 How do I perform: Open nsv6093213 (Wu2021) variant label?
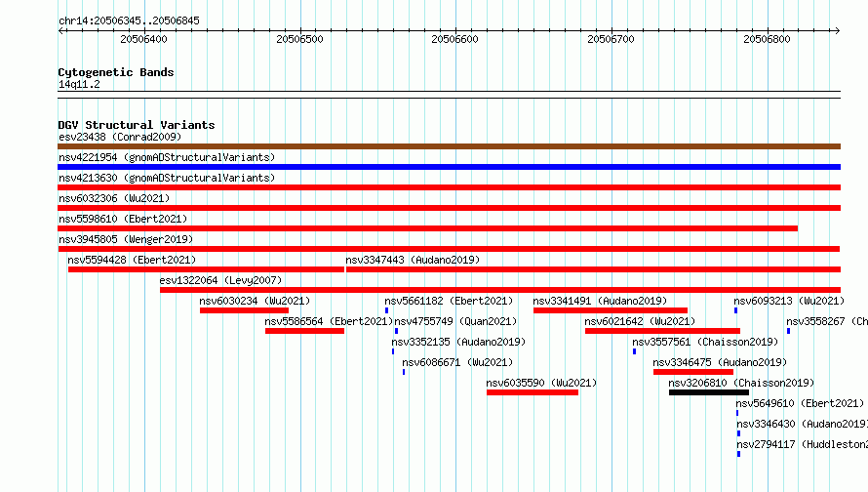(789, 301)
